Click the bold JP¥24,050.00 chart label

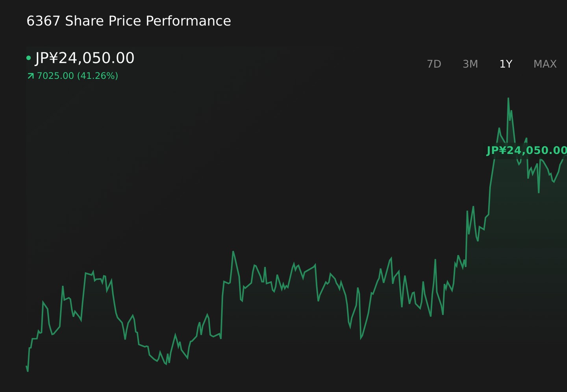click(527, 150)
